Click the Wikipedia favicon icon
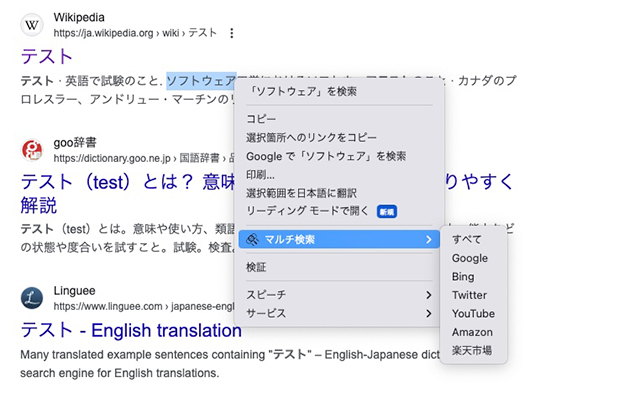The image size is (640, 400). [33, 25]
